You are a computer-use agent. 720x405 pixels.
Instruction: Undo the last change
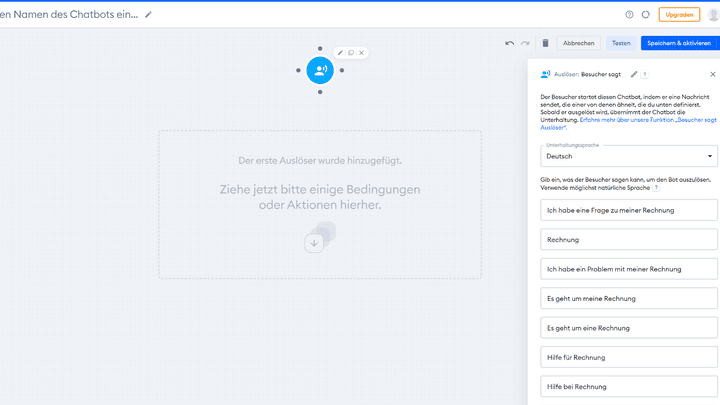point(510,43)
